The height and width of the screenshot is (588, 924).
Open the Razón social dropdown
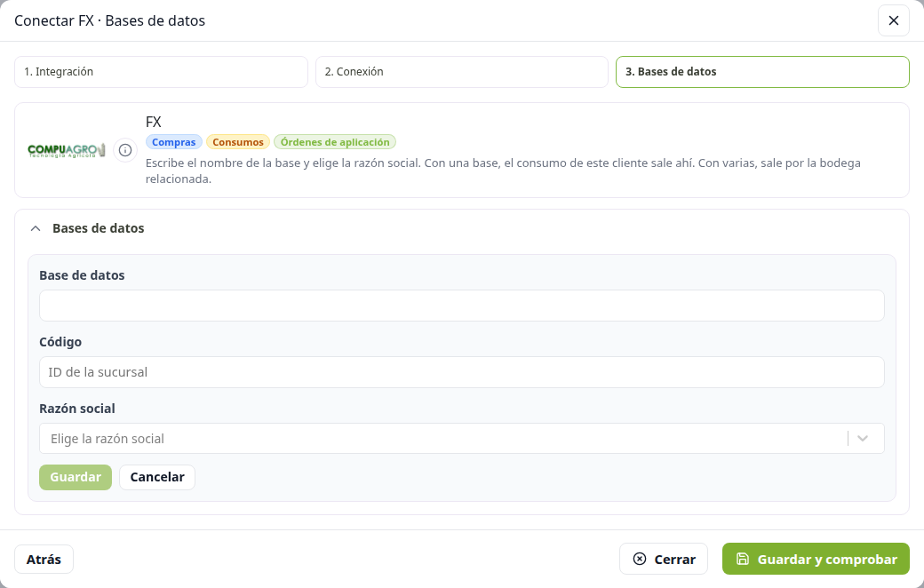(461, 439)
